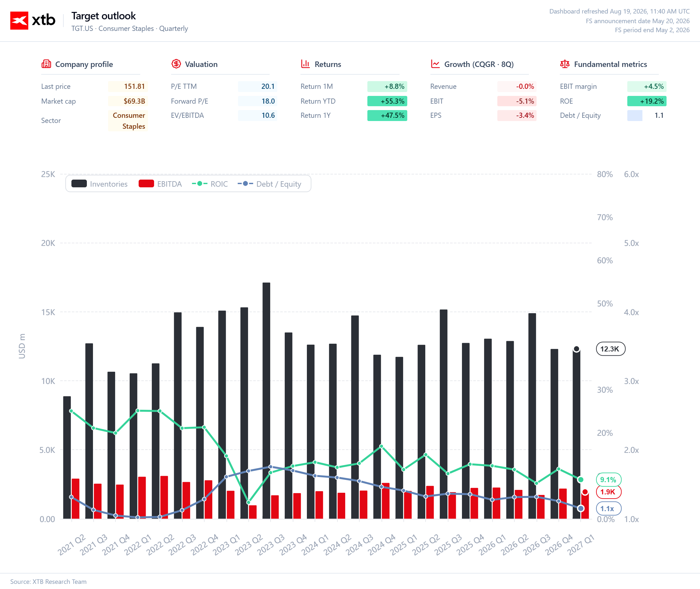
Task: Click the Returns bar chart icon
Action: tap(305, 64)
